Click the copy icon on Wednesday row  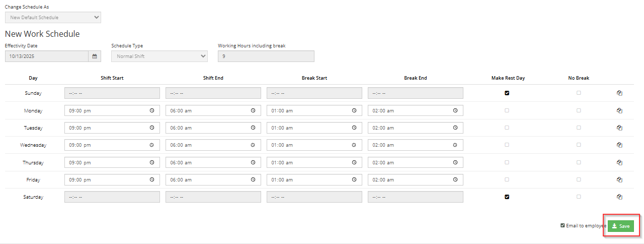click(x=619, y=145)
